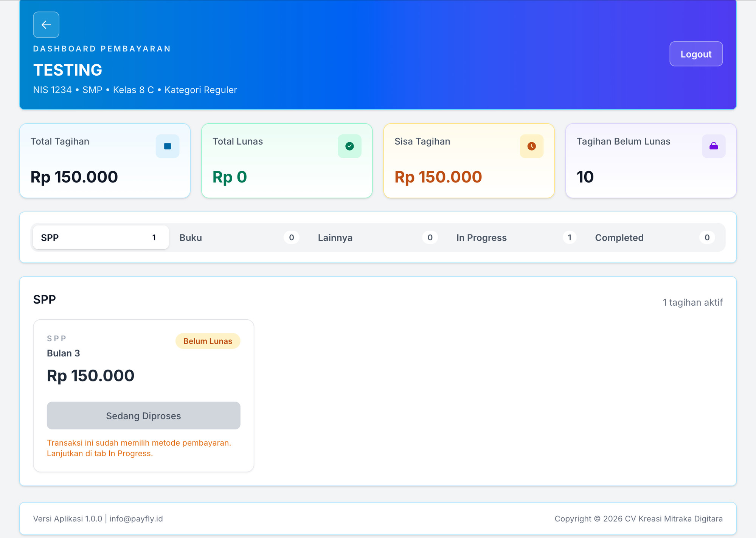This screenshot has width=756, height=538.
Task: Click the purple bag Tagihan Belum Lunas icon
Action: (714, 146)
